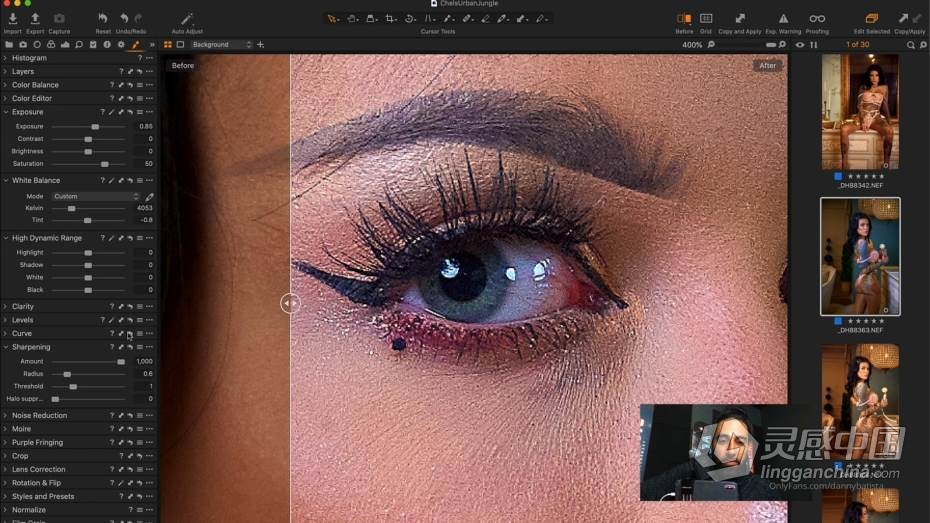Collapse the Exposure panel
This screenshot has height=523, width=930.
[5, 112]
